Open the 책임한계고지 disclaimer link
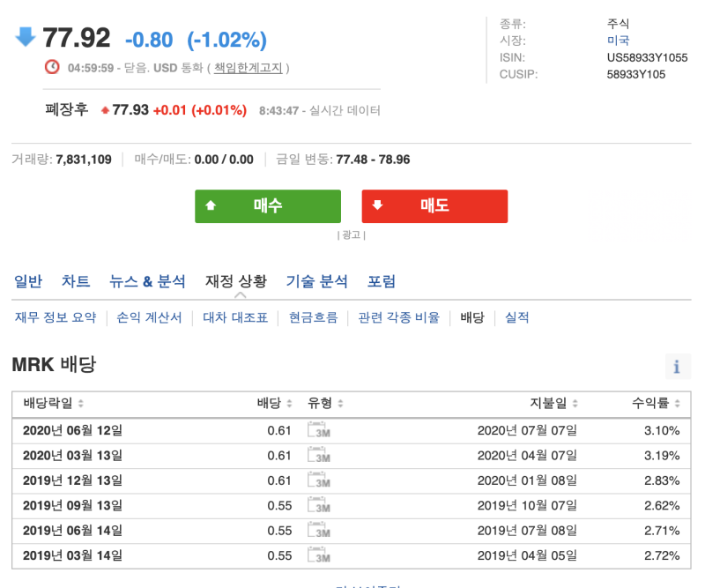Screen dimensions: 705x588 [249, 68]
